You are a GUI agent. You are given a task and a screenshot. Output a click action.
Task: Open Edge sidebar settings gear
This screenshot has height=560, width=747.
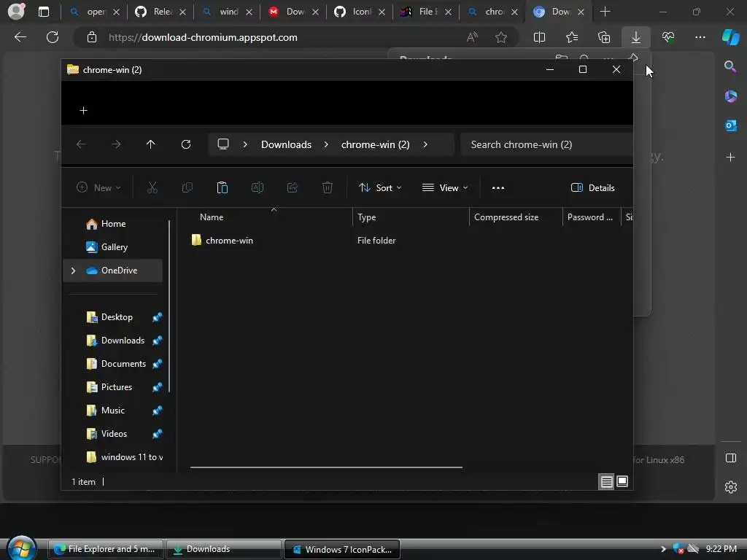(x=731, y=487)
